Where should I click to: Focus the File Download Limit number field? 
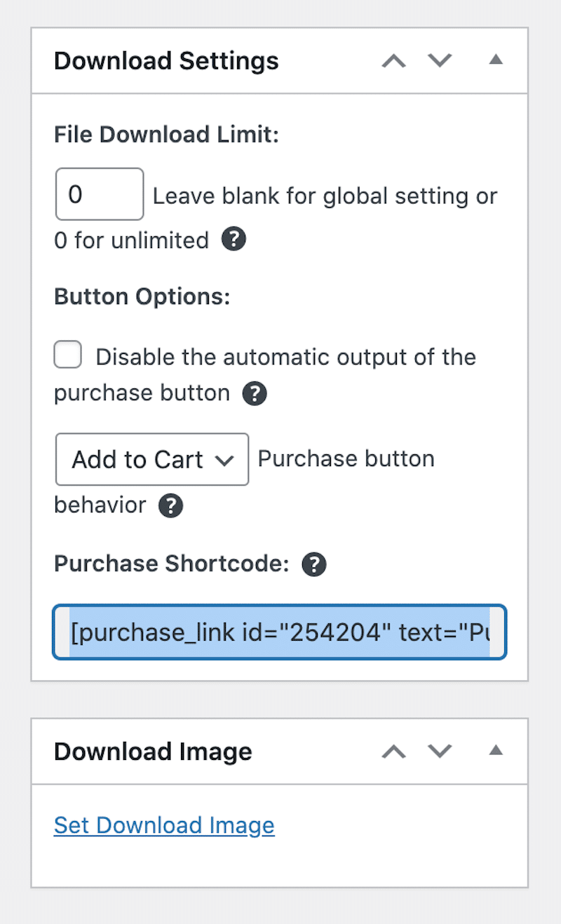(x=99, y=194)
